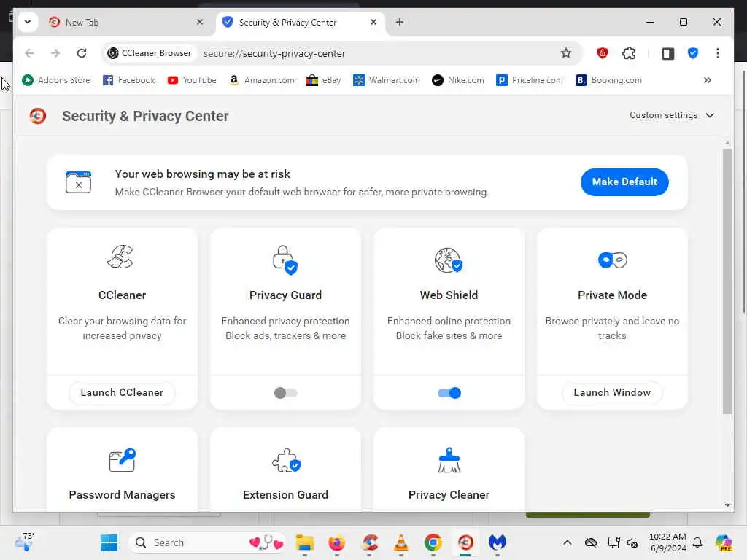Click the CCleaner taskbar icon
Screen dimensions: 747x560
[x=369, y=542]
